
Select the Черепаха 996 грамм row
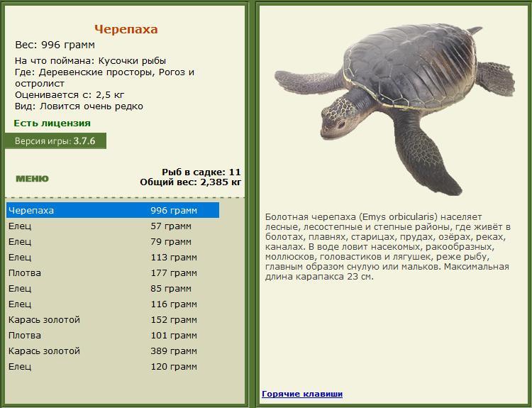point(113,211)
